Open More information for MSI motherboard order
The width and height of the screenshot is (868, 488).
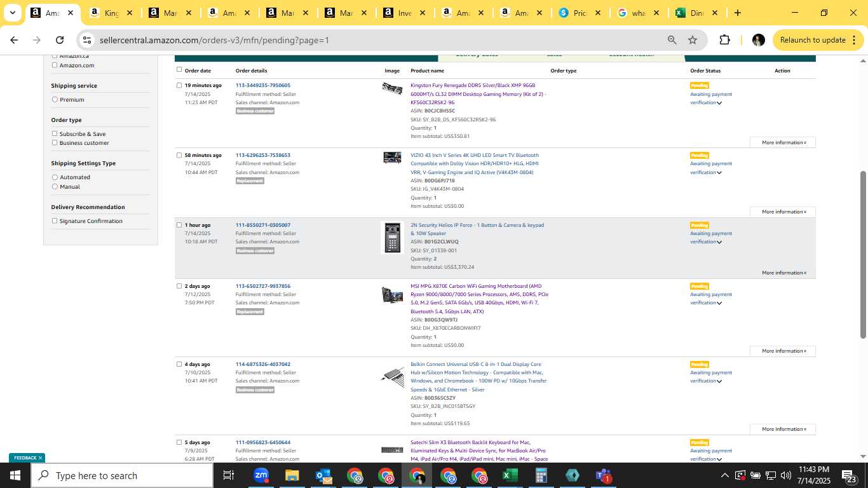[783, 351]
